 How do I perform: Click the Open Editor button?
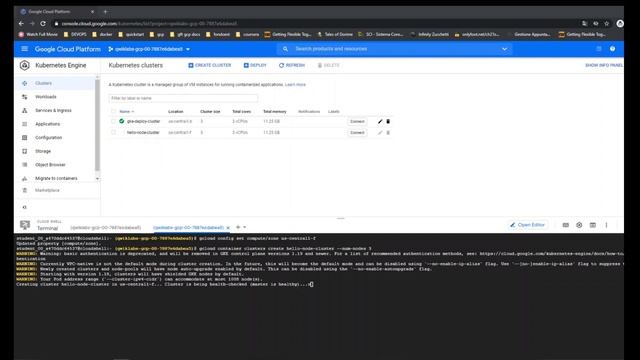527,225
